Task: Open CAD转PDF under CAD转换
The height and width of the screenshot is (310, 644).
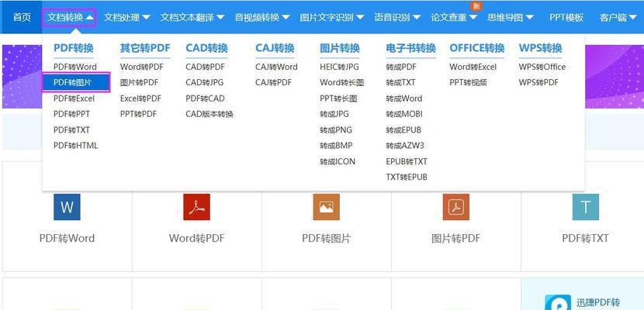Action: (x=206, y=67)
